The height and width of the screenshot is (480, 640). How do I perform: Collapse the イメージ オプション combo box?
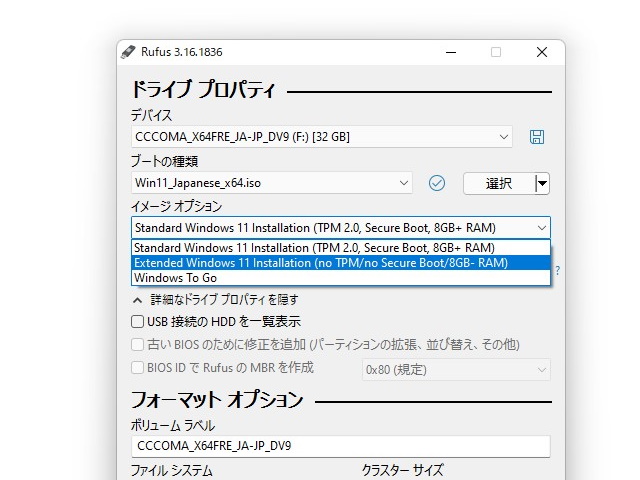341,227
